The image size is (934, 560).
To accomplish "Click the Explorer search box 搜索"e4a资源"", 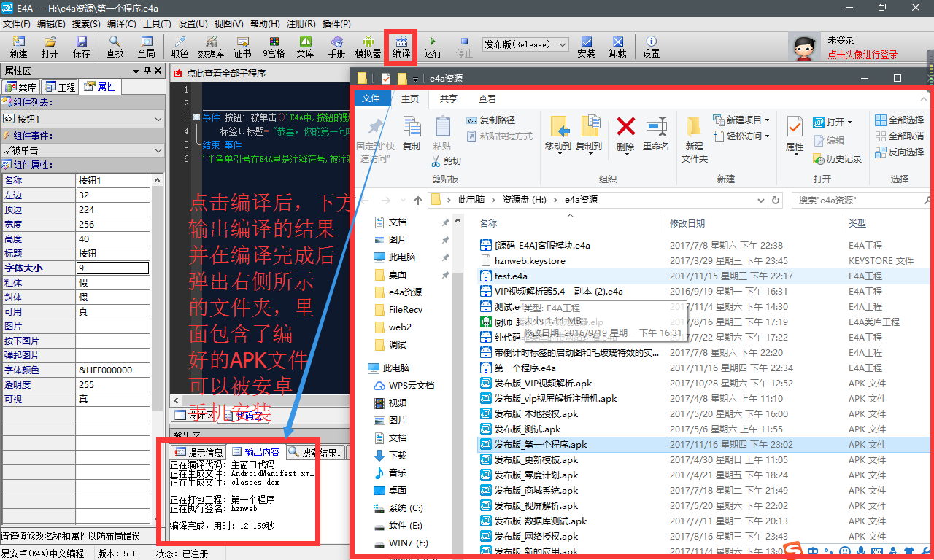I will (x=861, y=200).
